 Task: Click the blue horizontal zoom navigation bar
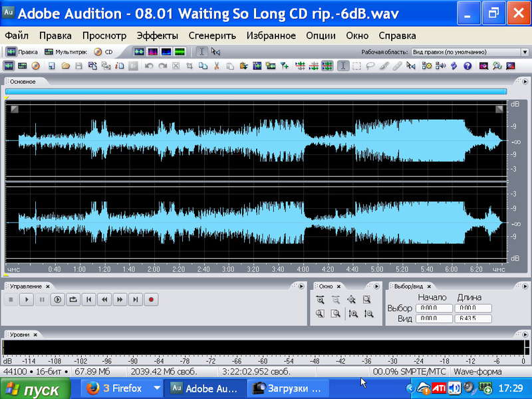point(256,91)
